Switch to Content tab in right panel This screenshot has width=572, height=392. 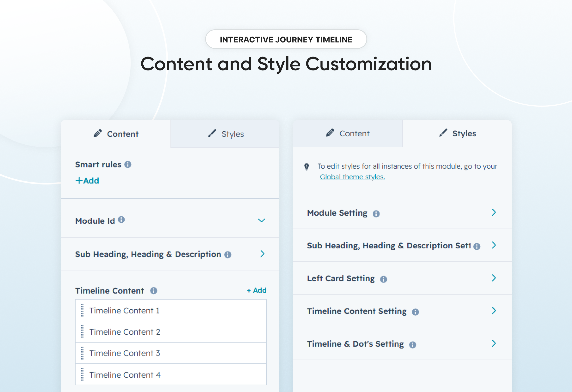click(x=348, y=134)
